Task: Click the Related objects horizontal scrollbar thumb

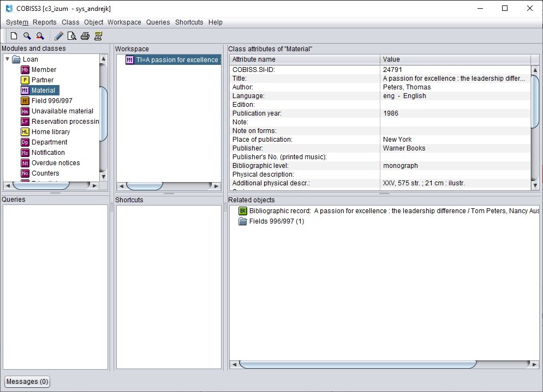Action: pos(358,364)
